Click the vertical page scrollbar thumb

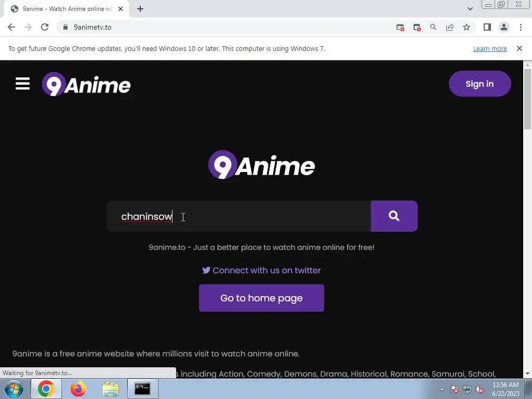pyautogui.click(x=527, y=99)
